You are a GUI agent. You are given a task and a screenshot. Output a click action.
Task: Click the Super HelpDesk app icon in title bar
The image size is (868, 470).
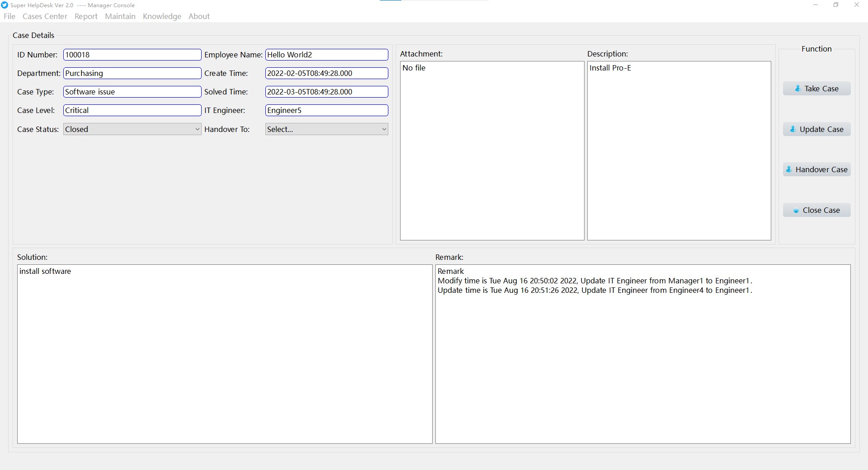click(5, 5)
